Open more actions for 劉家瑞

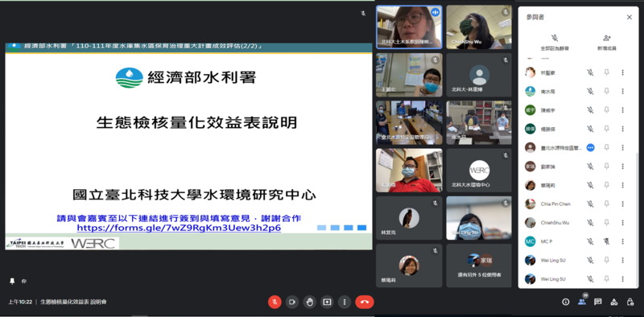622,167
